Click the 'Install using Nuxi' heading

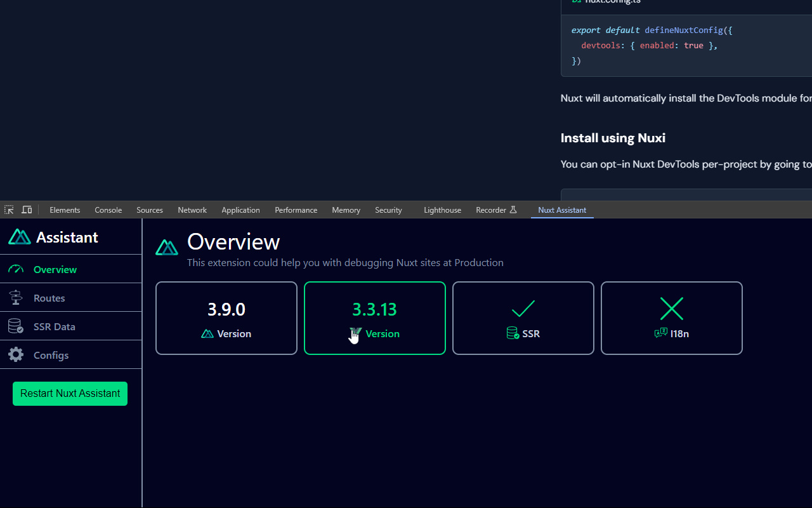point(613,138)
